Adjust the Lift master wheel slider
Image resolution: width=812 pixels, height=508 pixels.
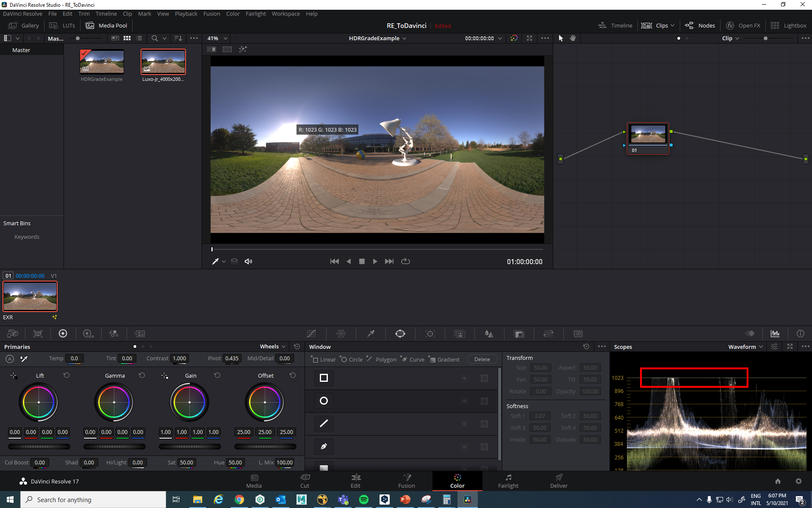(39, 447)
